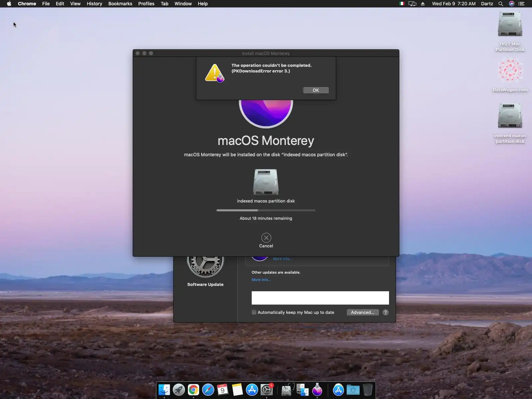The height and width of the screenshot is (399, 532).
Task: Open Notification Center list icon
Action: pyautogui.click(x=521, y=4)
